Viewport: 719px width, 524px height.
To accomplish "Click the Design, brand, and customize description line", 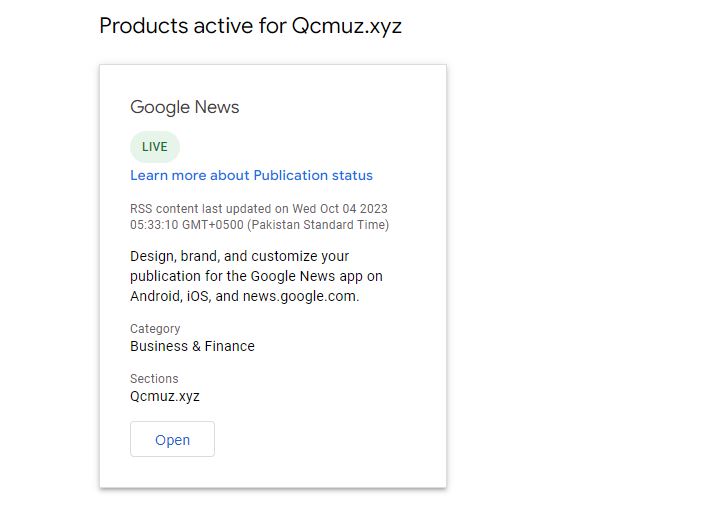I will (239, 257).
